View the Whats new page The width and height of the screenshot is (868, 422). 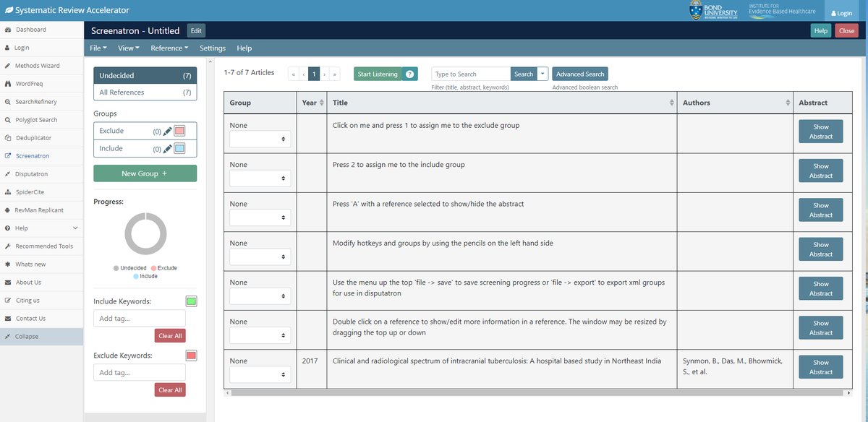click(41, 264)
